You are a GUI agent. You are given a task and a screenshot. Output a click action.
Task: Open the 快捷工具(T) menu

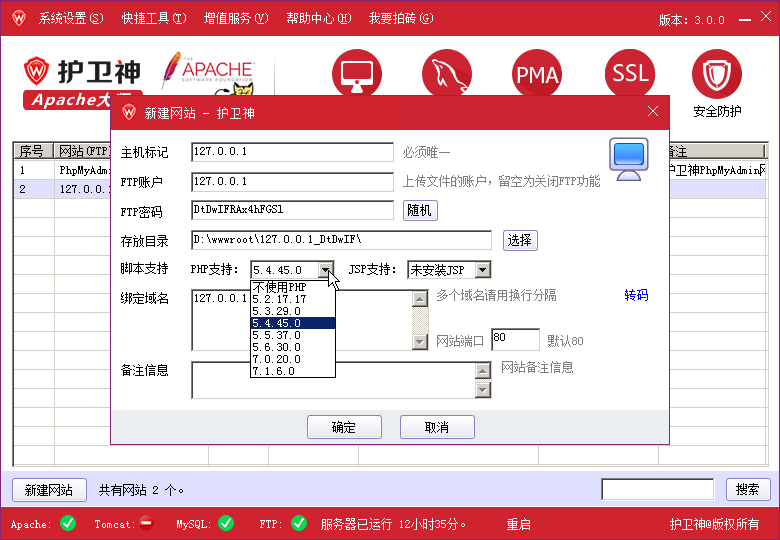coord(154,18)
